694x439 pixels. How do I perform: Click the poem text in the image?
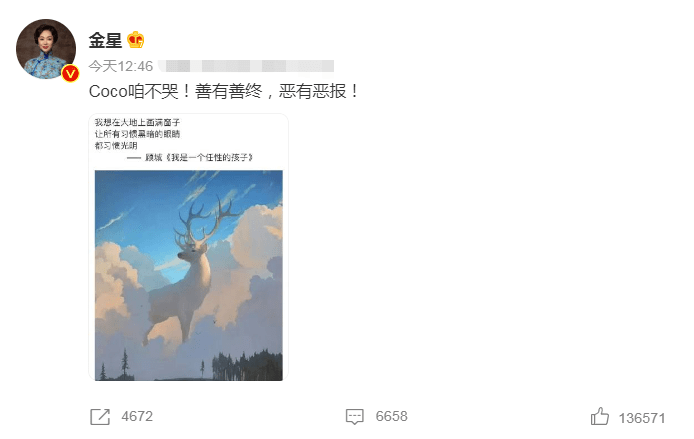[138, 134]
